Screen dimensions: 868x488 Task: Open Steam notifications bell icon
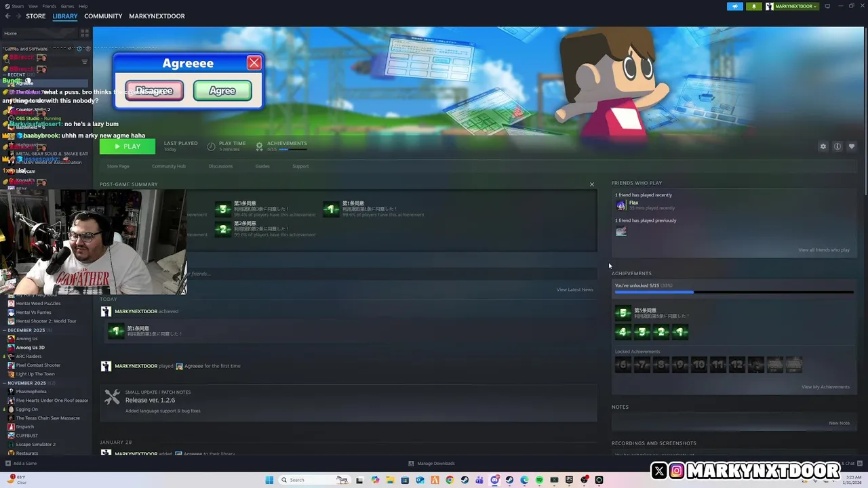click(753, 6)
